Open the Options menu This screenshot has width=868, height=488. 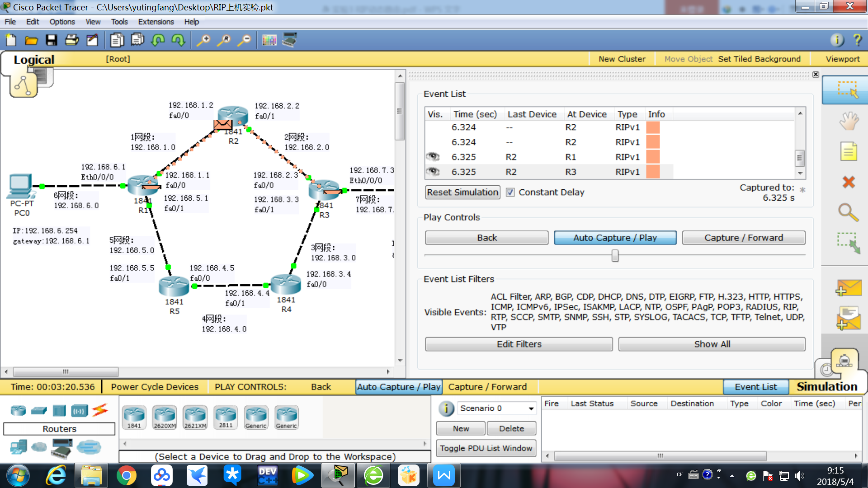tap(62, 22)
